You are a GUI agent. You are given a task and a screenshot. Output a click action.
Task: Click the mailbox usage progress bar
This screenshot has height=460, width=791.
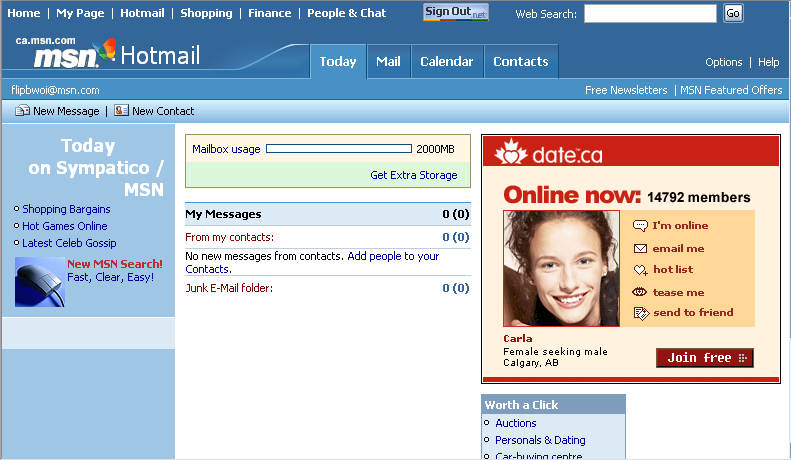(339, 149)
